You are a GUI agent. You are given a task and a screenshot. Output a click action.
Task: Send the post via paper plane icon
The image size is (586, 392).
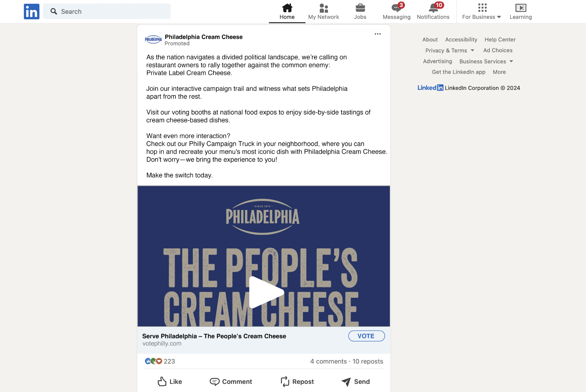pos(355,381)
